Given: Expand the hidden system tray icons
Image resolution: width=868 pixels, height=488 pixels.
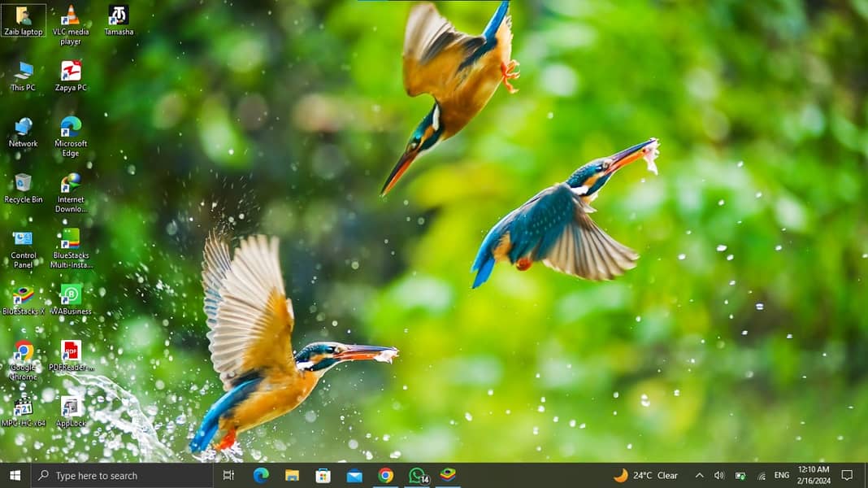Looking at the screenshot, I should (x=699, y=475).
